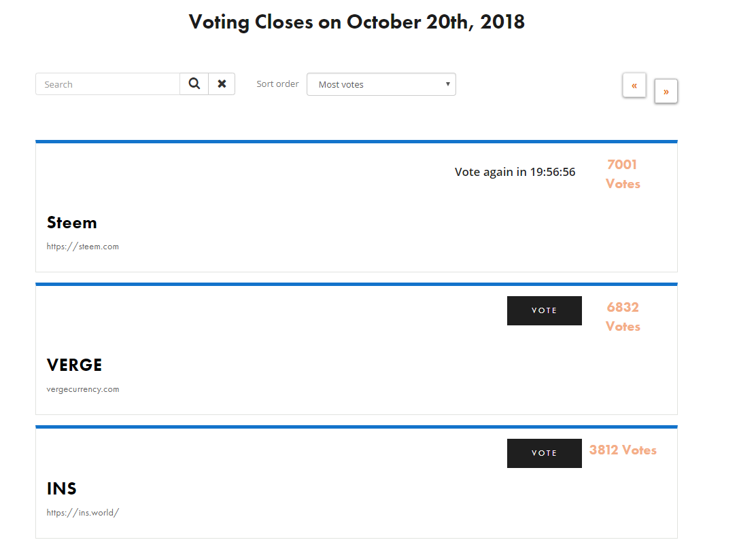
Task: Click the 3812 Votes count
Action: click(623, 450)
